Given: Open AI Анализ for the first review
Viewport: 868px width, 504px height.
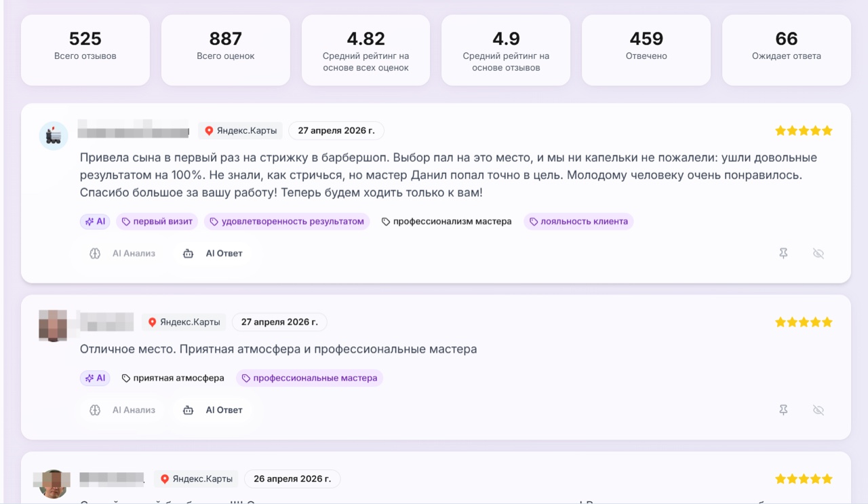Looking at the screenshot, I should (x=123, y=253).
